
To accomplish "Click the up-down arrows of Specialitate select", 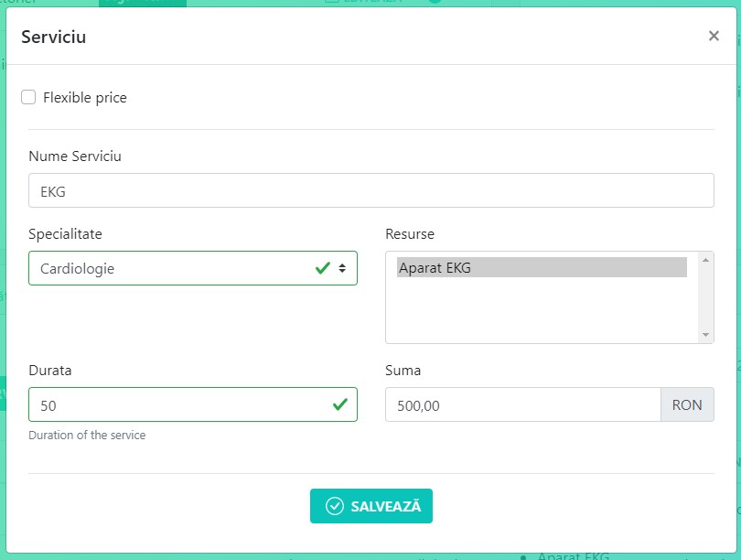I will coord(342,269).
